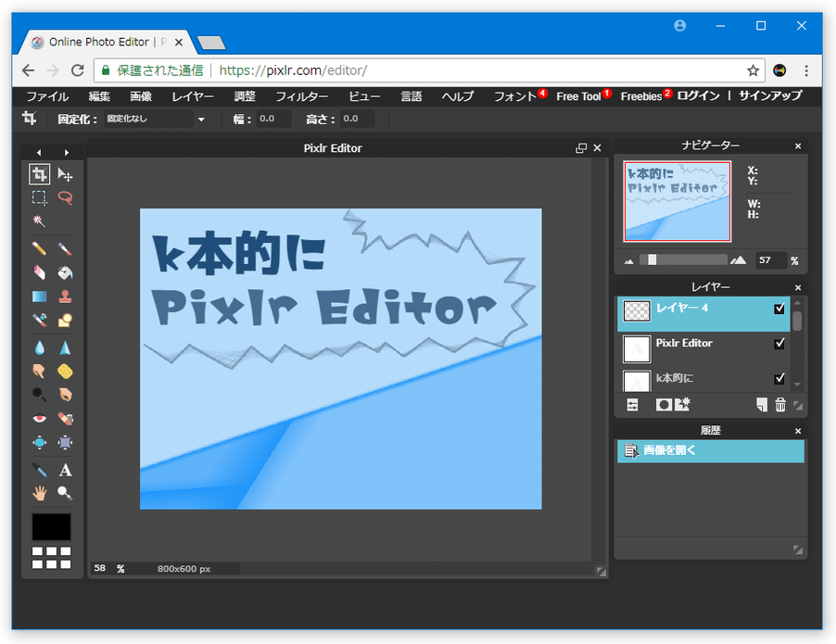Open the black foreground color swatch

click(x=51, y=526)
